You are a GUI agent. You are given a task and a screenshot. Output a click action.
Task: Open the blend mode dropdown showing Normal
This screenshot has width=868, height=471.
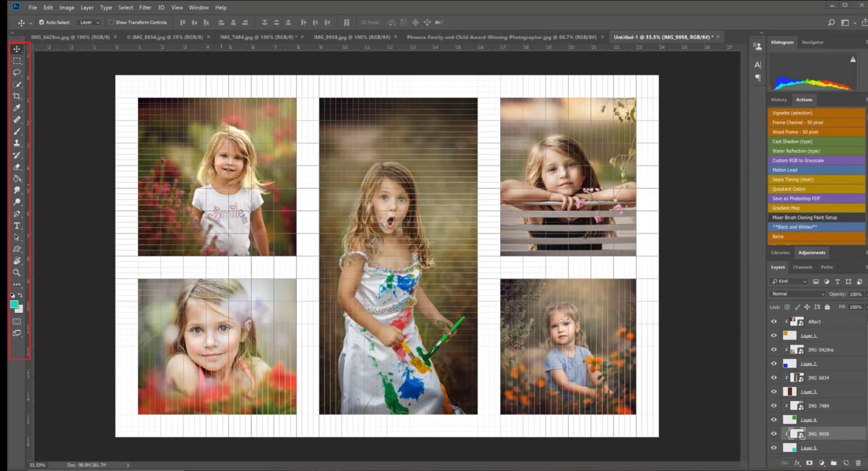[x=797, y=294]
